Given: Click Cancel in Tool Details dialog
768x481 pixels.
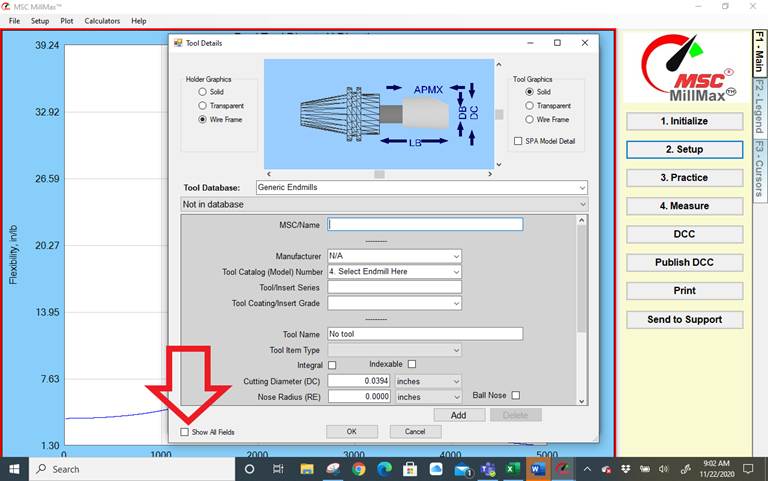Looking at the screenshot, I should (x=415, y=432).
